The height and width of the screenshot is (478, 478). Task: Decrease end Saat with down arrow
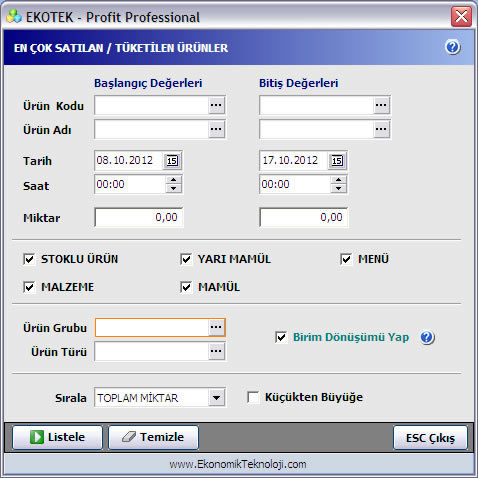(x=338, y=189)
